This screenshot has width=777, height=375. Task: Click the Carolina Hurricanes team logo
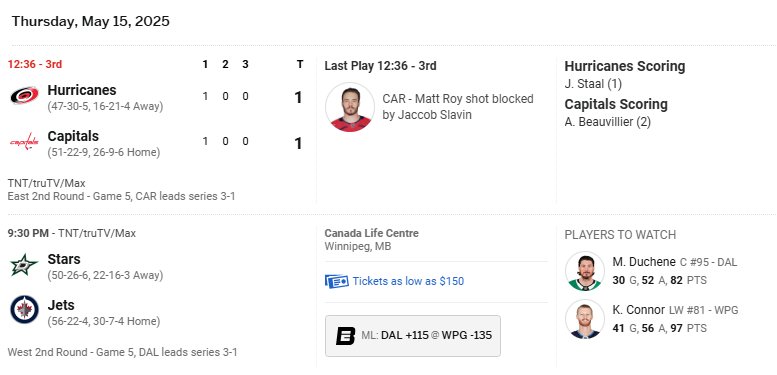pyautogui.click(x=24, y=96)
